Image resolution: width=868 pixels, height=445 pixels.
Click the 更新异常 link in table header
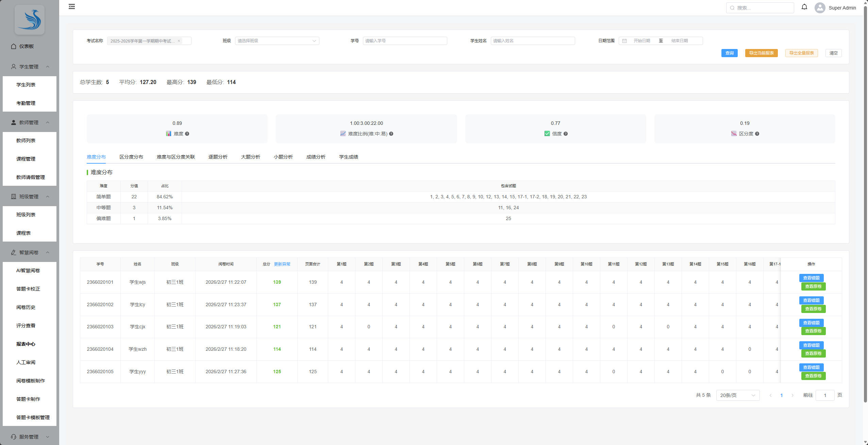282,264
